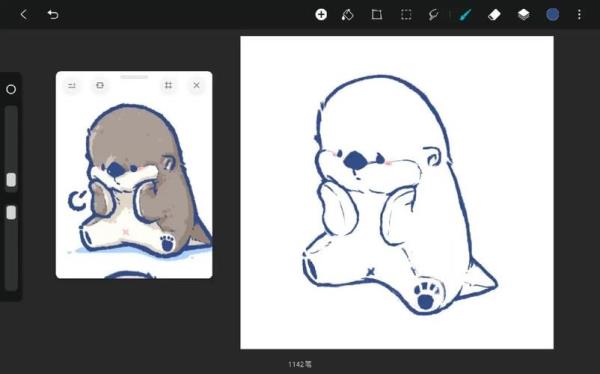Undo the last stroke

tap(53, 15)
